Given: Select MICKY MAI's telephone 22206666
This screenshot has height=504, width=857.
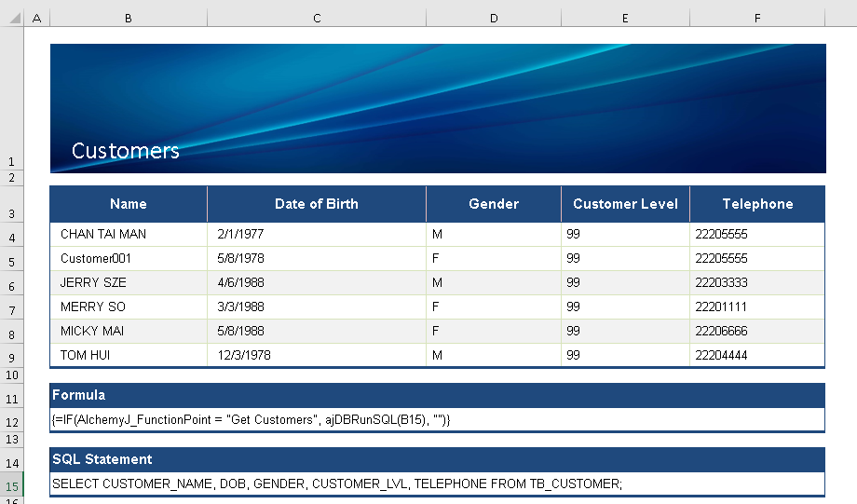Looking at the screenshot, I should coord(757,332).
